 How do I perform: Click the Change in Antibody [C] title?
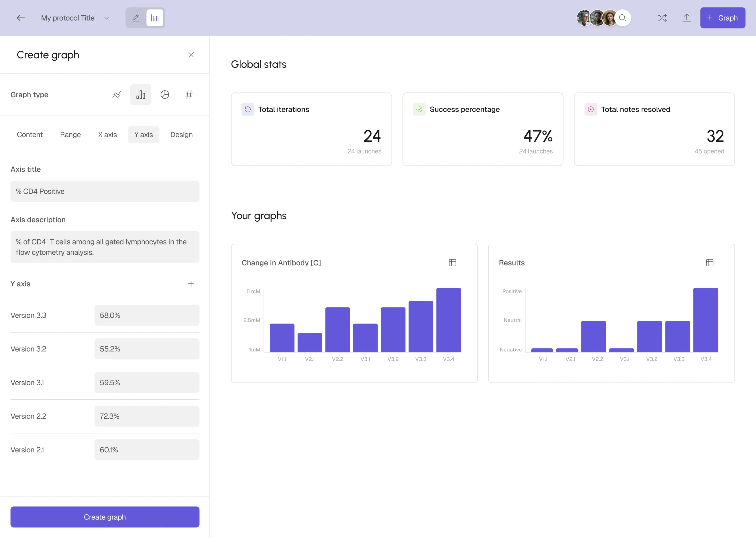[281, 263]
